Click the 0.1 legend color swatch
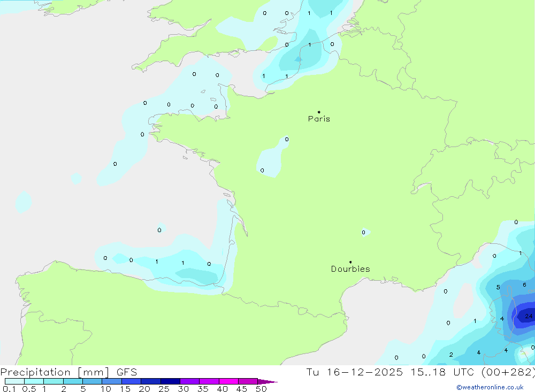The width and height of the screenshot is (535, 392). [14, 381]
